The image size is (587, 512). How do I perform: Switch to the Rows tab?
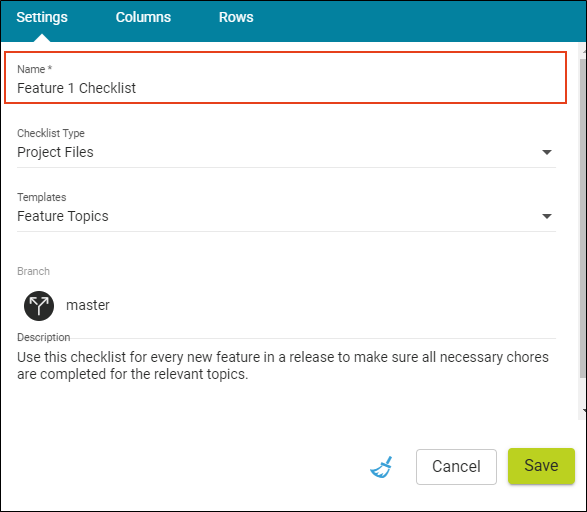(x=236, y=17)
